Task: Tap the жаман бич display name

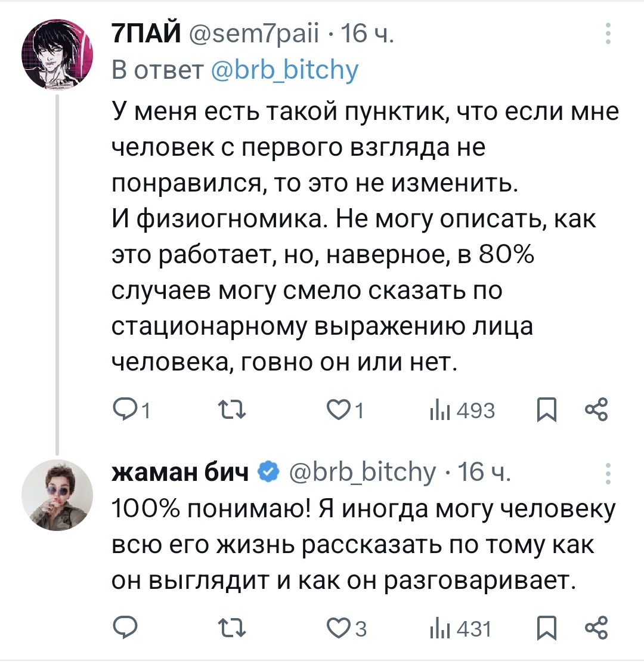Action: [181, 472]
